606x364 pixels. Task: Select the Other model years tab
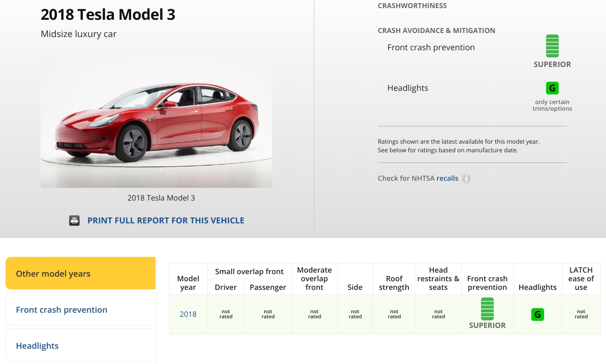(80, 273)
